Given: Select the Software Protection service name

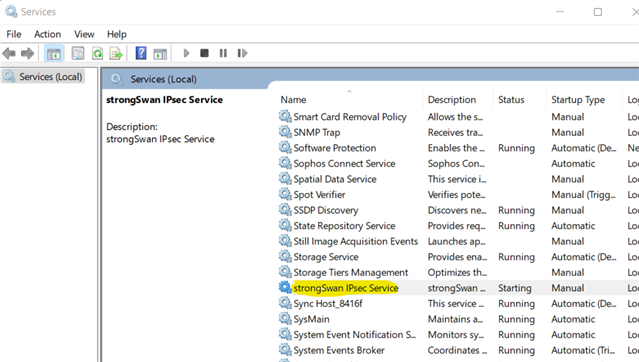Looking at the screenshot, I should tap(335, 148).
